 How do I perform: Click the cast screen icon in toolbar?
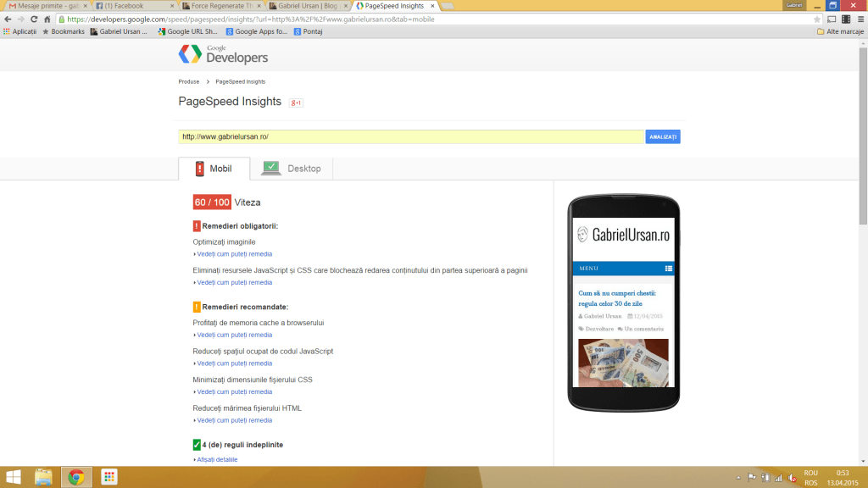click(x=832, y=19)
